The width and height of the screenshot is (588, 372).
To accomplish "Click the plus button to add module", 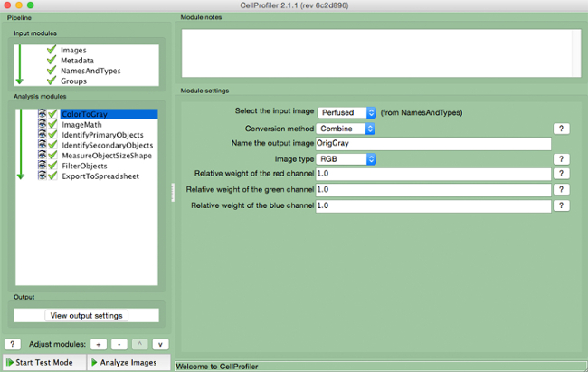I will 100,344.
